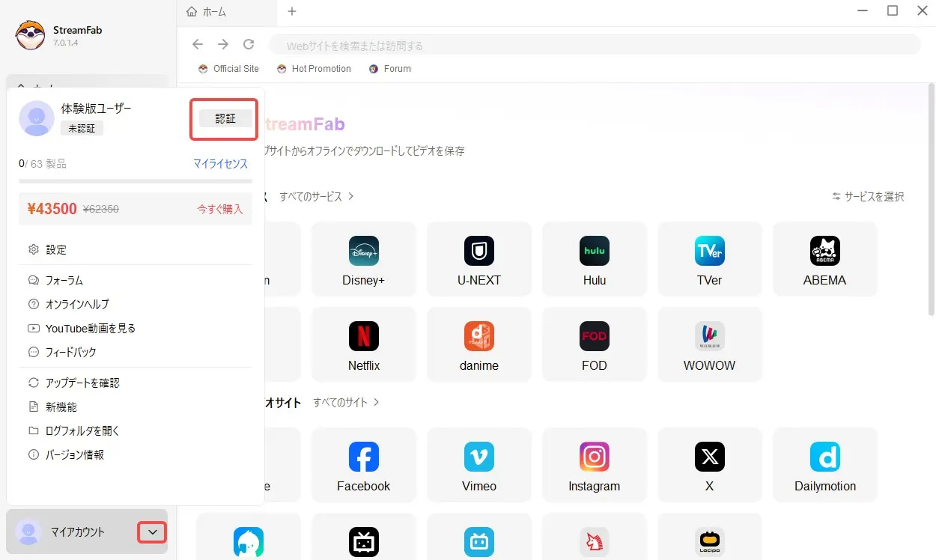Open the Forum bookmark
This screenshot has width=936, height=560.
point(390,68)
